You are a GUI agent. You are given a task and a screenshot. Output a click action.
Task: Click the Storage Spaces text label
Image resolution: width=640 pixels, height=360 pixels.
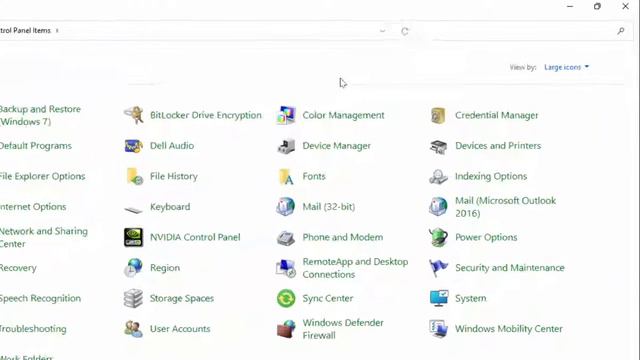[182, 298]
